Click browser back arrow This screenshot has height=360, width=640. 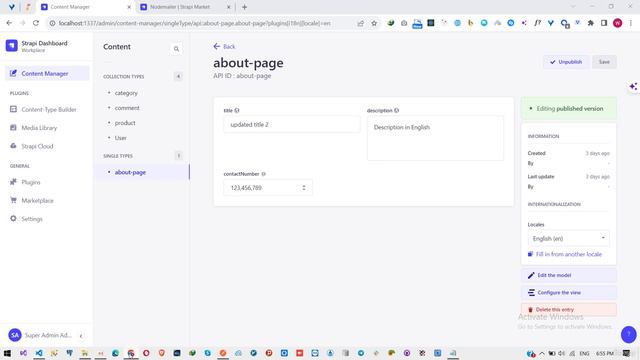point(9,23)
